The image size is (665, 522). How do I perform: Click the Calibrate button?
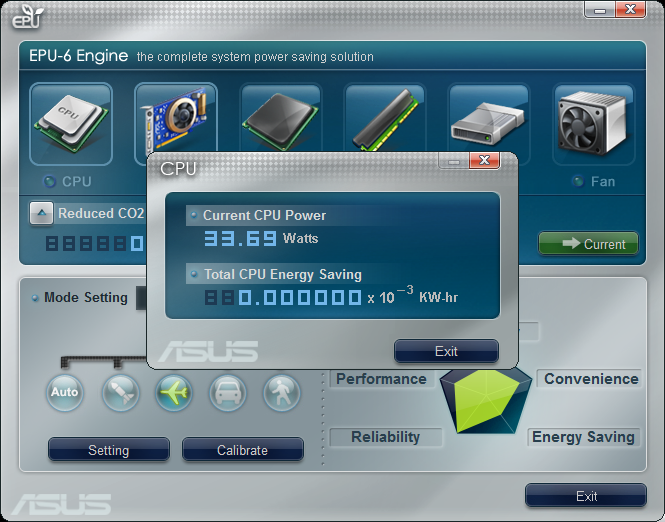[x=243, y=449]
